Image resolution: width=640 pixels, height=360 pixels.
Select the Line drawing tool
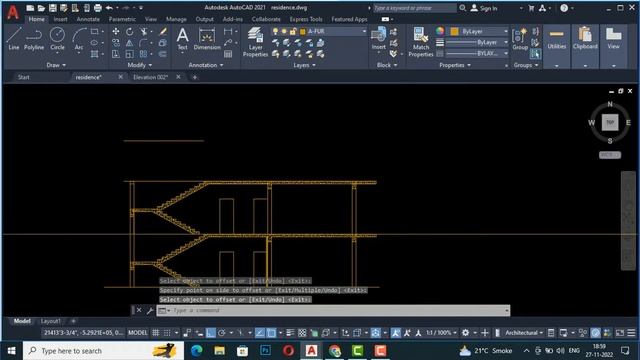[13, 39]
